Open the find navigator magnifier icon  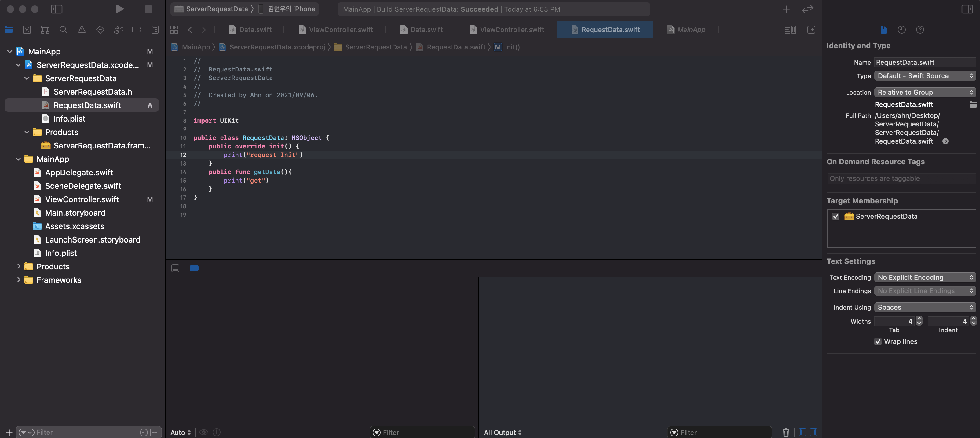pyautogui.click(x=64, y=30)
